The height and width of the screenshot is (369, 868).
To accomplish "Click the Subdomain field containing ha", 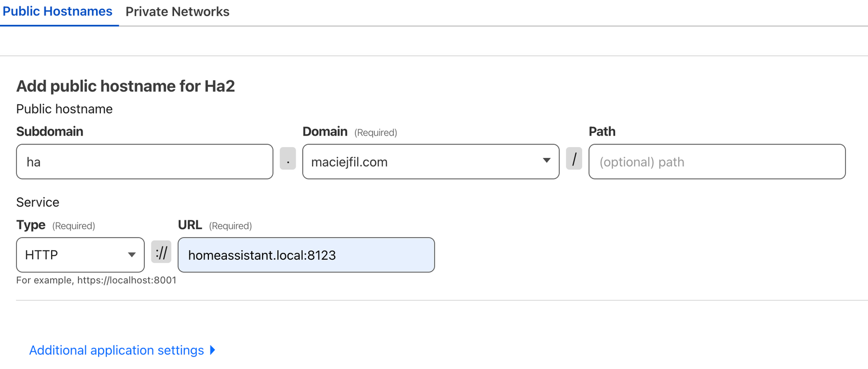I will (x=144, y=161).
